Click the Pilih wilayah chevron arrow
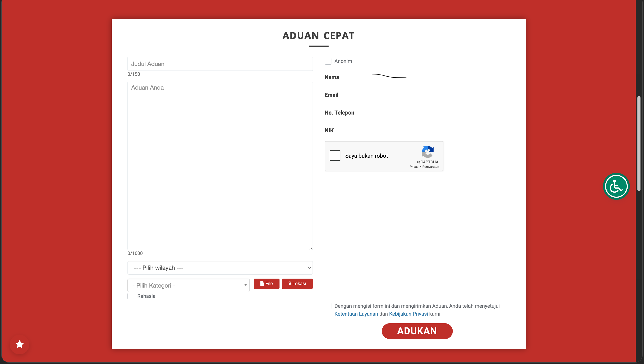Viewport: 644px width, 364px height. point(309,268)
